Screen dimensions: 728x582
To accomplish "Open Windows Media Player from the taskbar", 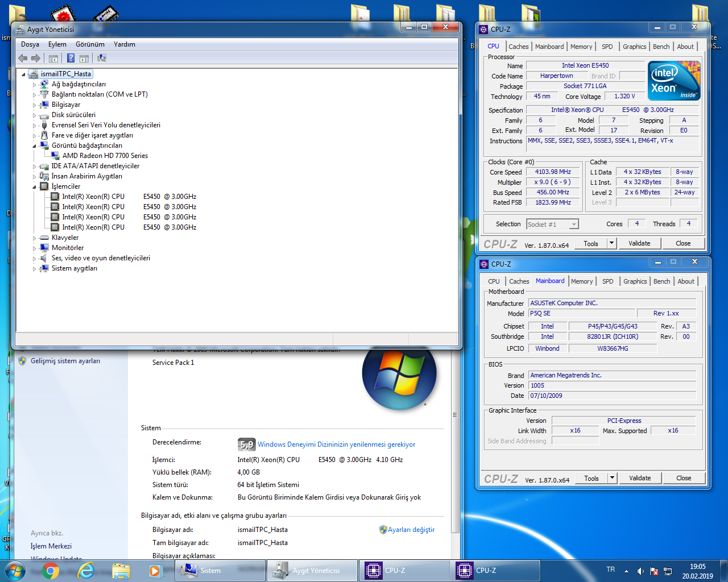I will point(155,571).
